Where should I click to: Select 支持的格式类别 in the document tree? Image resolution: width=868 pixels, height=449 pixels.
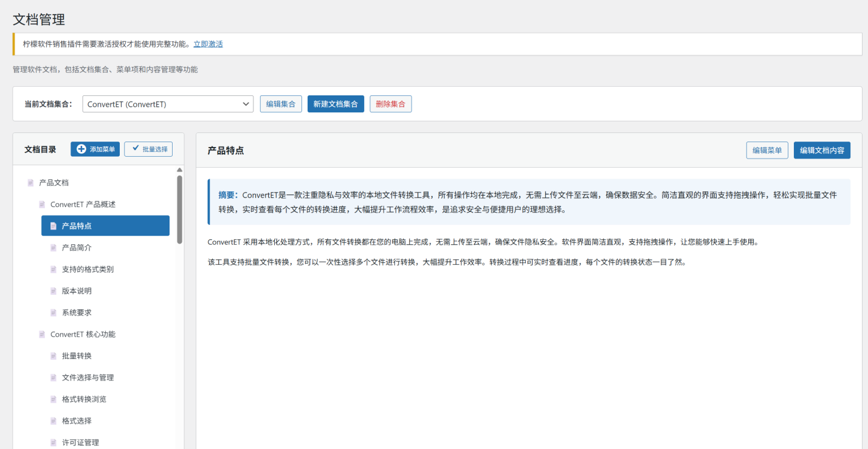tap(88, 269)
